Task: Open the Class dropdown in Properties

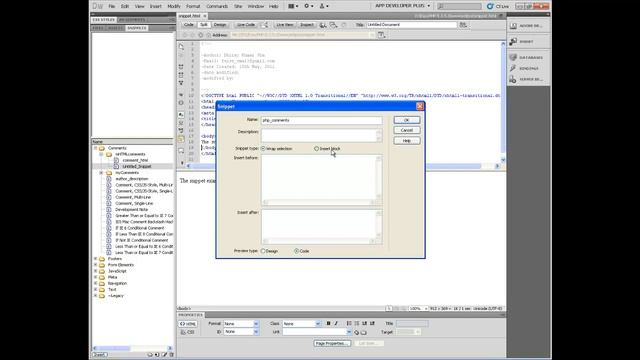Action: click(301, 324)
